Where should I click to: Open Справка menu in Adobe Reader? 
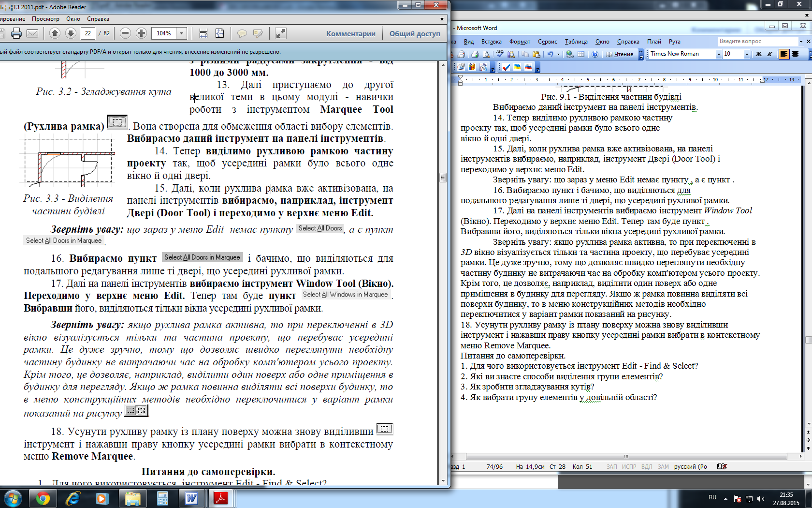[98, 19]
